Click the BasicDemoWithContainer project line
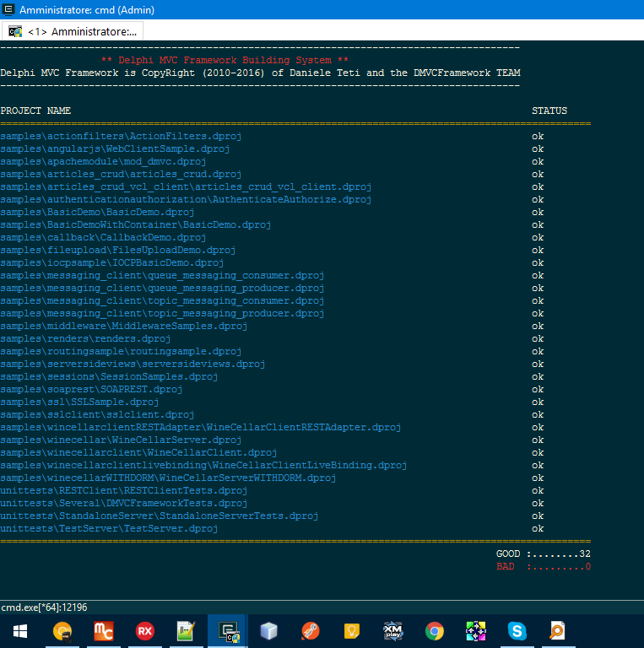This screenshot has height=648, width=644. click(136, 224)
